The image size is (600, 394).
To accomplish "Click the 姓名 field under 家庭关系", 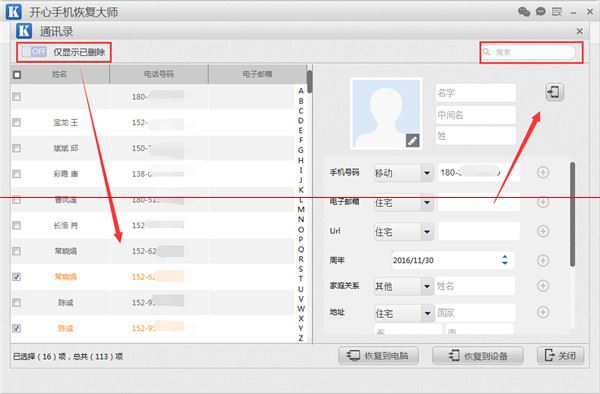I will pos(475,286).
